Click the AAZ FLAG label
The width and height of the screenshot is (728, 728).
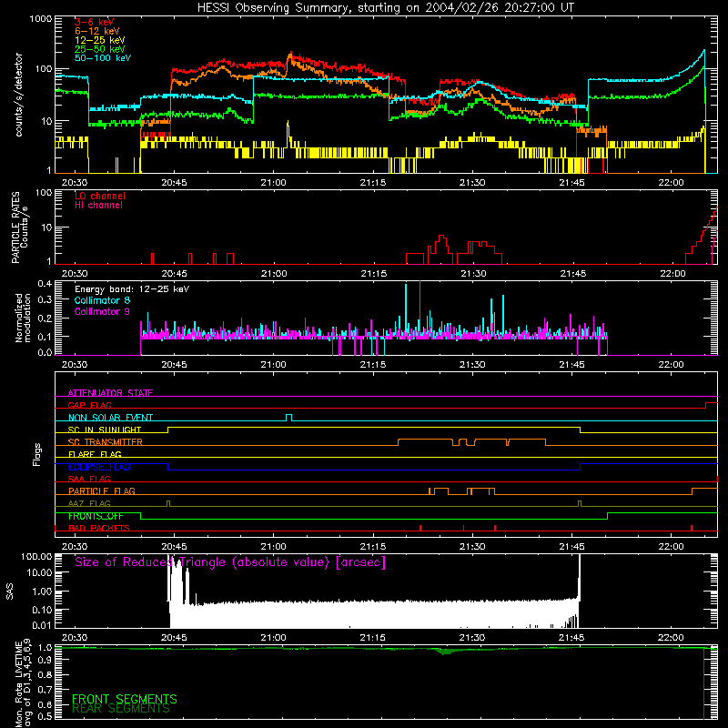click(x=89, y=503)
